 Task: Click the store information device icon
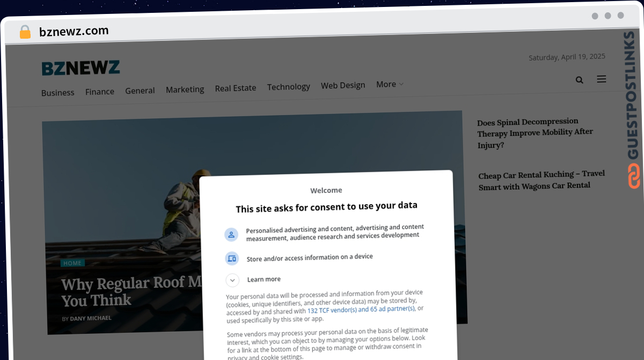pyautogui.click(x=232, y=258)
